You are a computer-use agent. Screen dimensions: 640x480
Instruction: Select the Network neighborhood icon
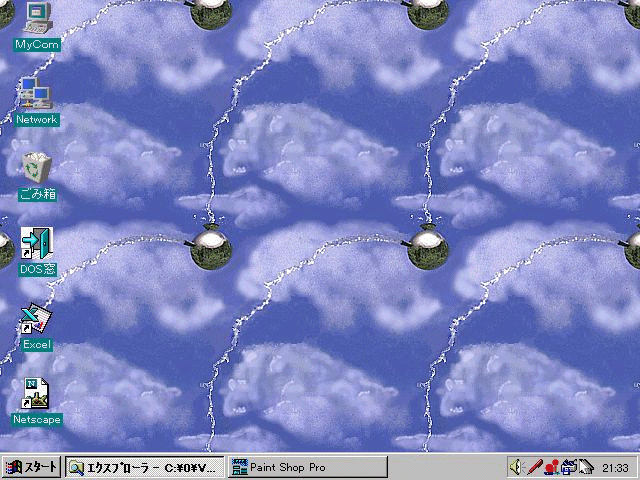click(x=36, y=92)
